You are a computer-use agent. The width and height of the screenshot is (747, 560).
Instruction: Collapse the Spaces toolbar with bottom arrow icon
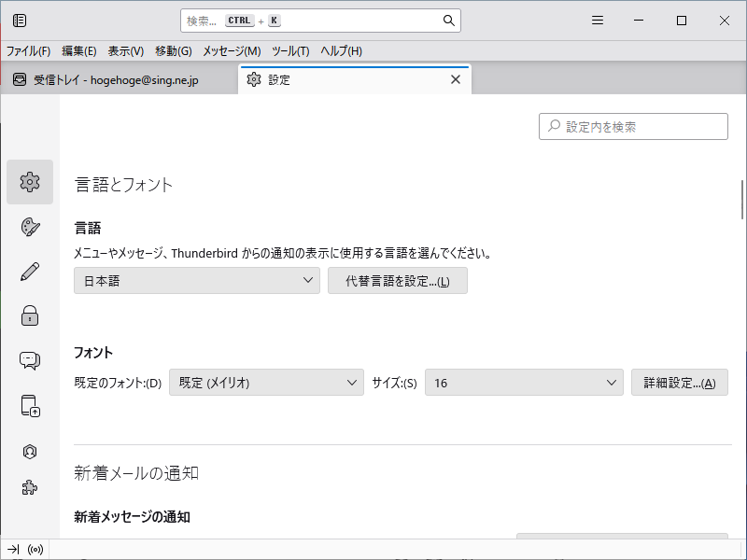click(x=14, y=549)
